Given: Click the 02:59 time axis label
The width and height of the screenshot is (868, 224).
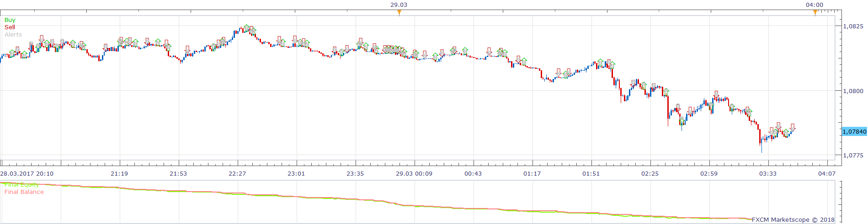Looking at the screenshot, I should coord(709,174).
